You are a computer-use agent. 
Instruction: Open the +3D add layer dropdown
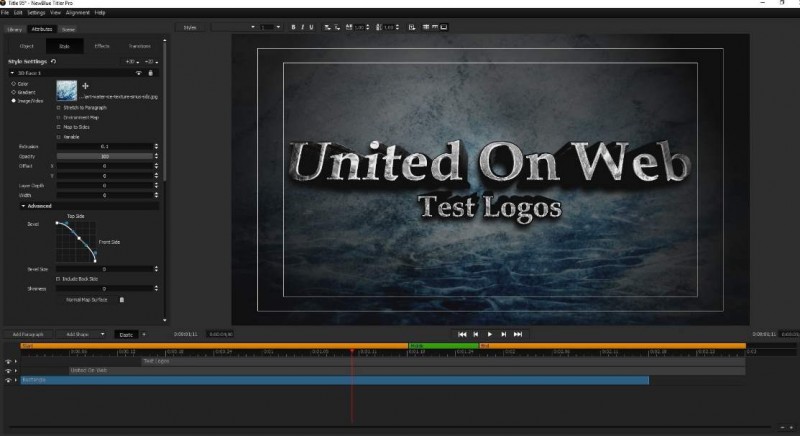pyautogui.click(x=132, y=62)
